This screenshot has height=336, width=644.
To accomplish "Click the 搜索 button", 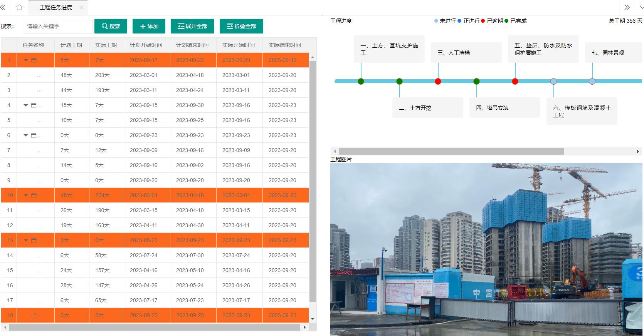I will 111,26.
